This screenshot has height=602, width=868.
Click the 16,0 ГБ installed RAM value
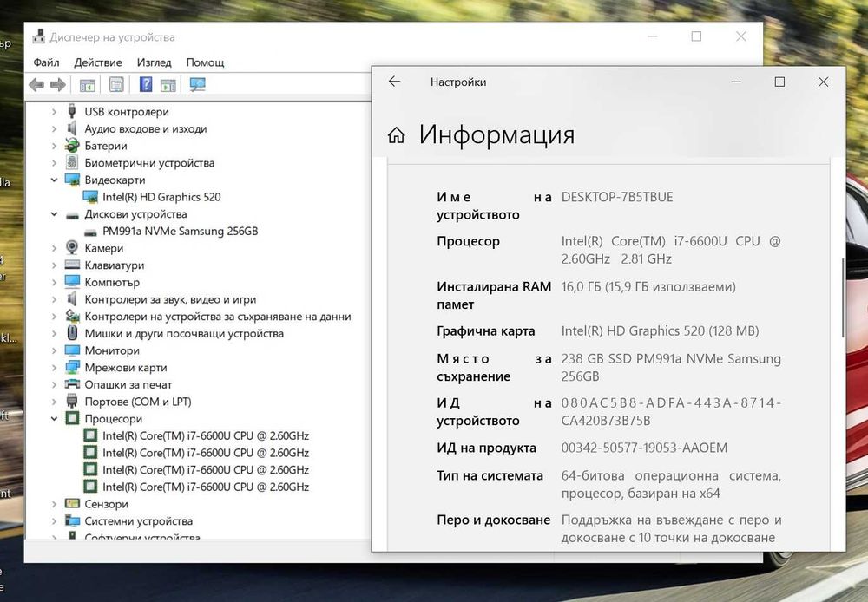coord(648,286)
